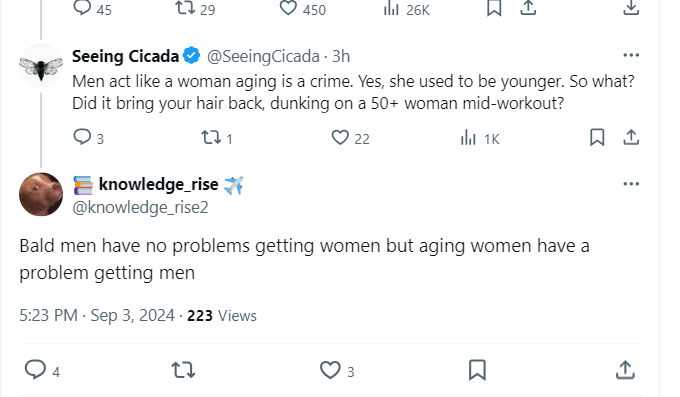Visit @knowledge_rise2 handle link
Screen dimensions: 680x397
(140, 207)
